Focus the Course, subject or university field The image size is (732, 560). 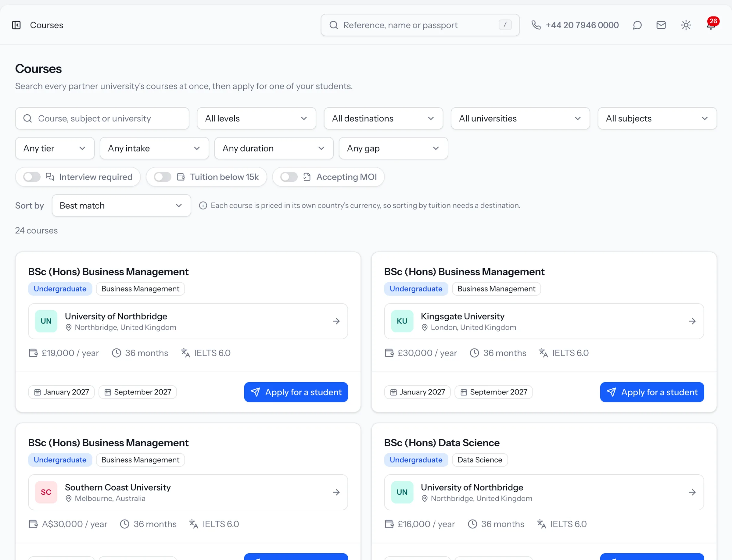tap(102, 118)
